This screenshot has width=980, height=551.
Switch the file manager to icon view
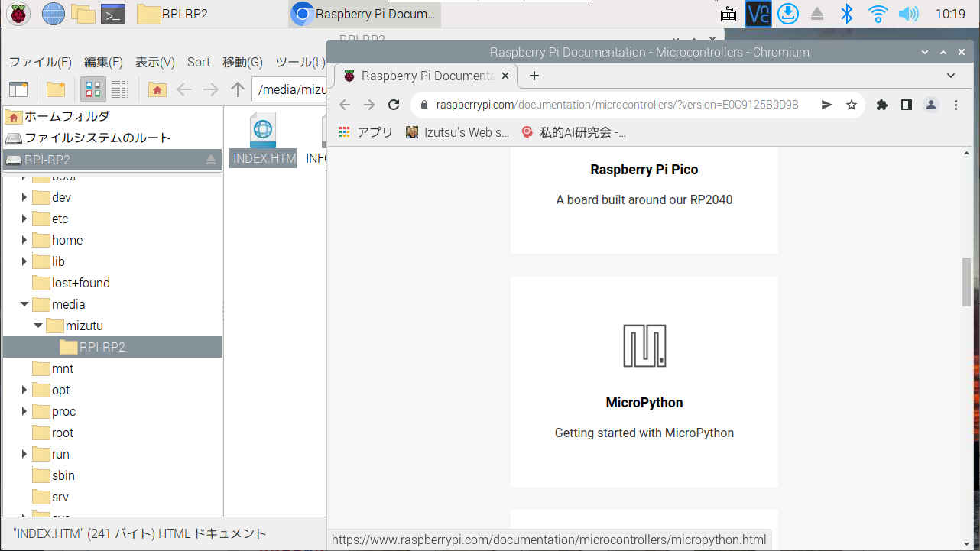pos(93,89)
